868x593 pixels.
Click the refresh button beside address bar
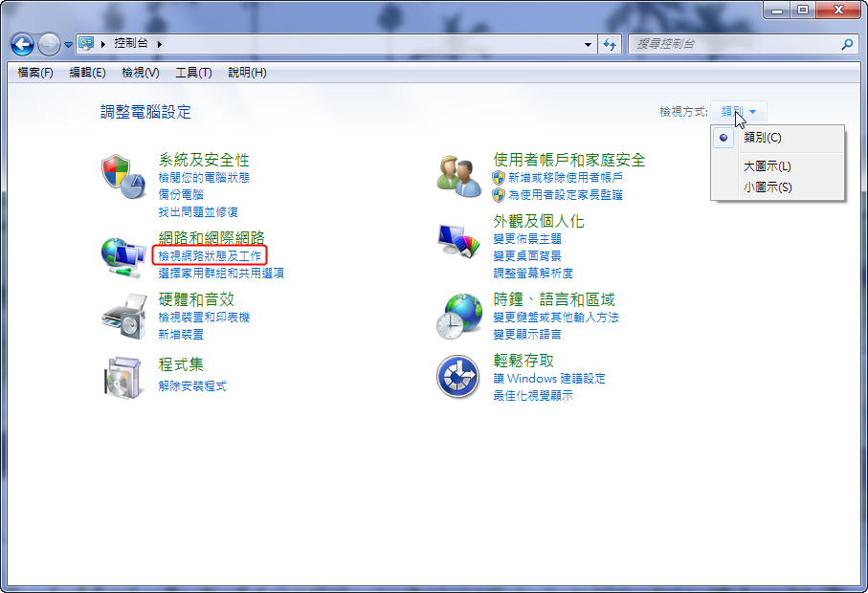coord(610,44)
